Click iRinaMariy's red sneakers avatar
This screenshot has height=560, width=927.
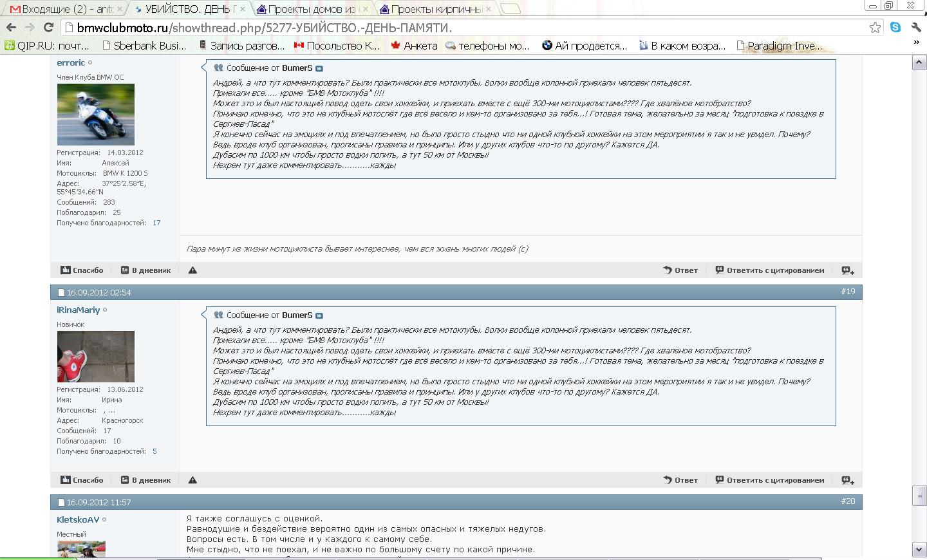coord(96,357)
